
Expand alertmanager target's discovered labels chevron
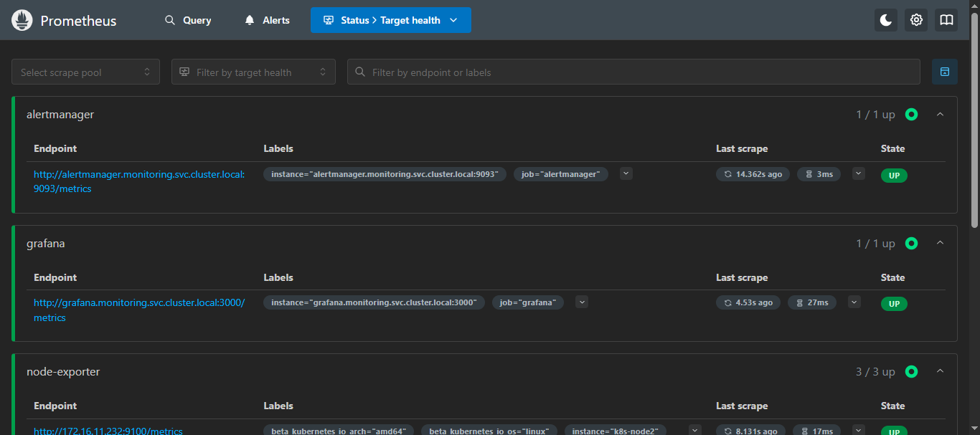(626, 173)
